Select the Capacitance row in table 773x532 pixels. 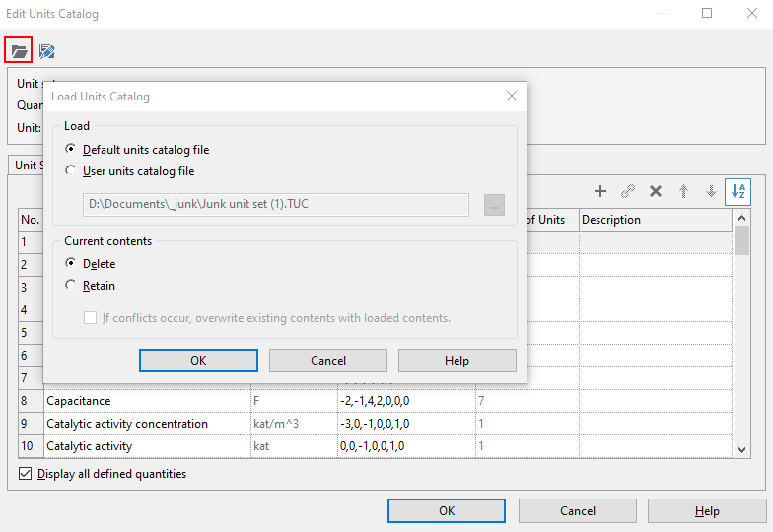[146, 401]
